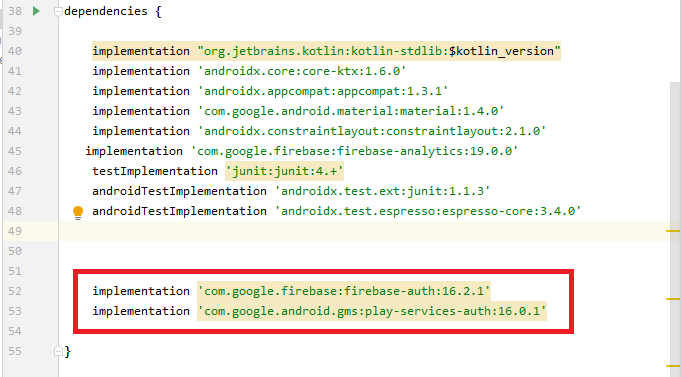
Task: Click the 'androidx.core:core-ktx:1.6.0' string
Action: (302, 71)
